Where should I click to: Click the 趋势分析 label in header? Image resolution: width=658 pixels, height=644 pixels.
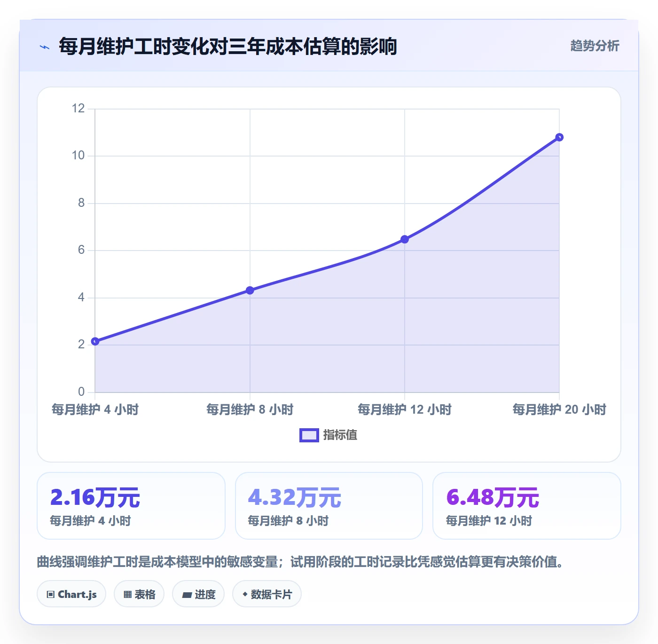[x=595, y=46]
